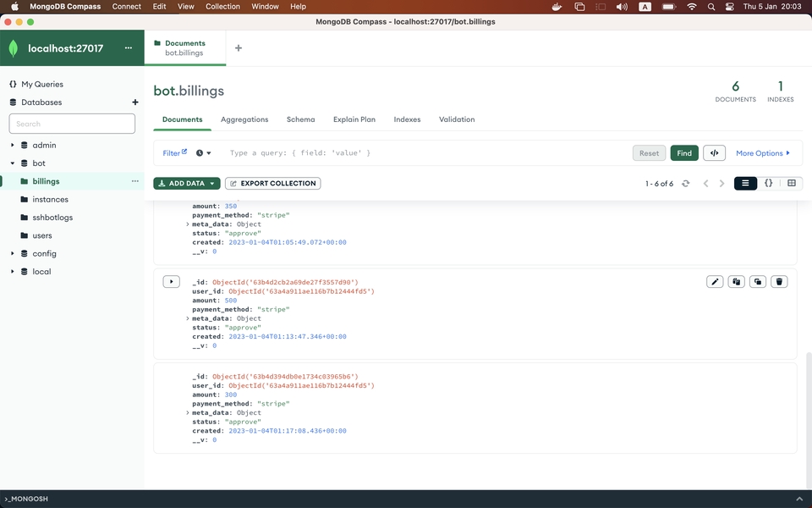Open the Apple menu
Screen dimensions: 812x508
click(x=14, y=7)
